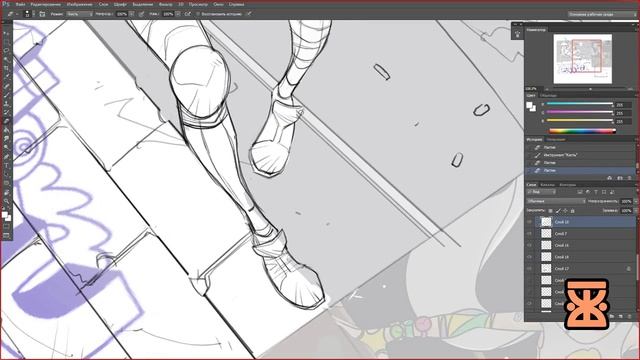The image size is (640, 360).
Task: Enable airbrush mode in options bar
Action: pyautogui.click(x=188, y=14)
